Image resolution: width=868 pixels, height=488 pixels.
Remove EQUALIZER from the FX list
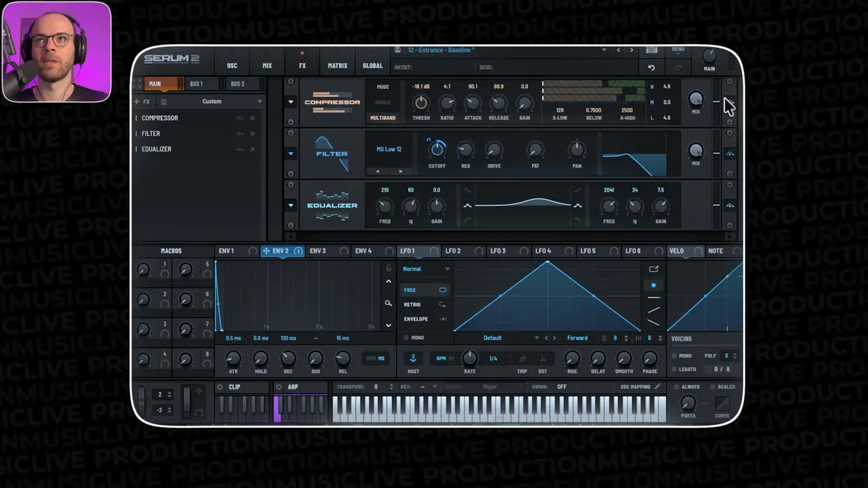pyautogui.click(x=252, y=149)
